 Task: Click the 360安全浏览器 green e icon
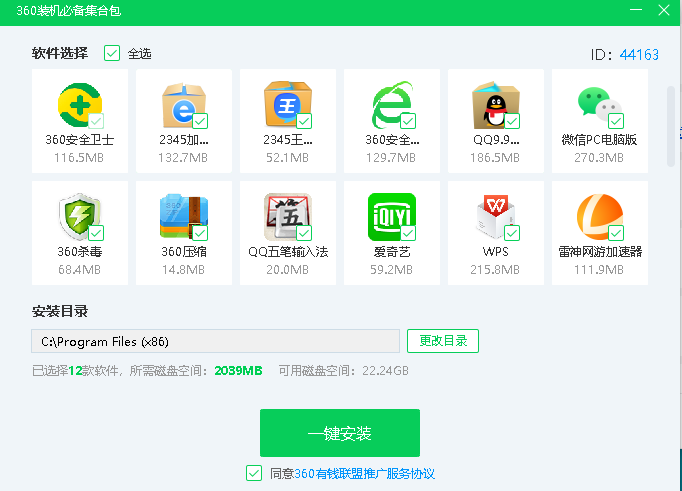(391, 104)
